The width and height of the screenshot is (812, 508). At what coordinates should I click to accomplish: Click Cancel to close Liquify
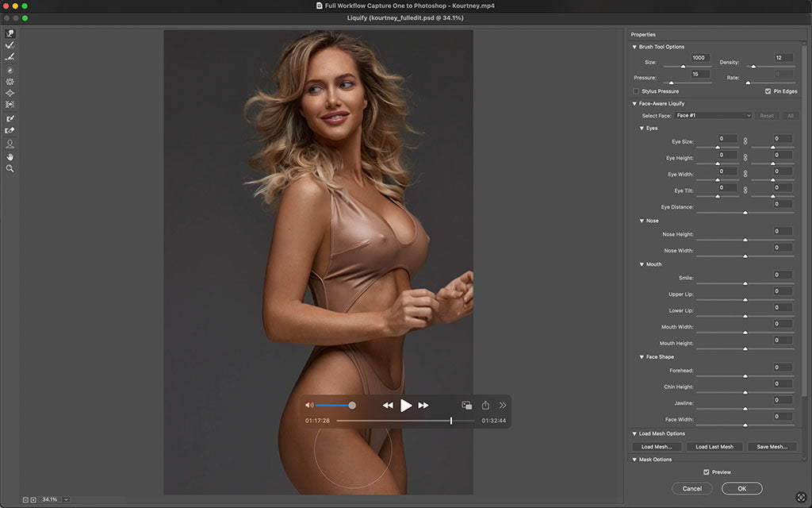pos(691,489)
